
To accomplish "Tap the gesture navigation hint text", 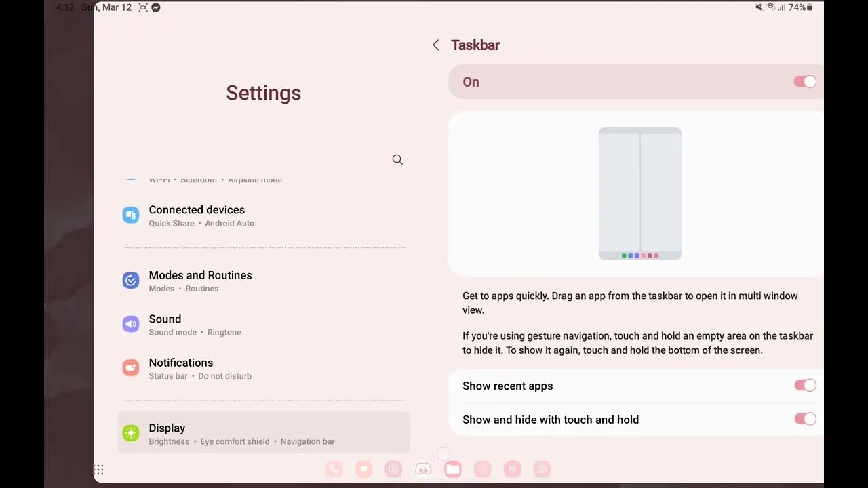I will point(637,343).
